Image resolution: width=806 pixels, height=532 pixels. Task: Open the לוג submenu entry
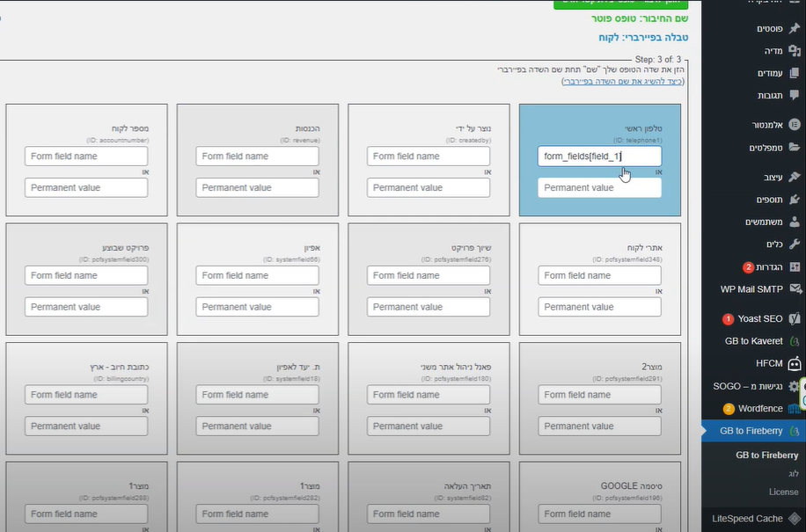[x=794, y=473]
